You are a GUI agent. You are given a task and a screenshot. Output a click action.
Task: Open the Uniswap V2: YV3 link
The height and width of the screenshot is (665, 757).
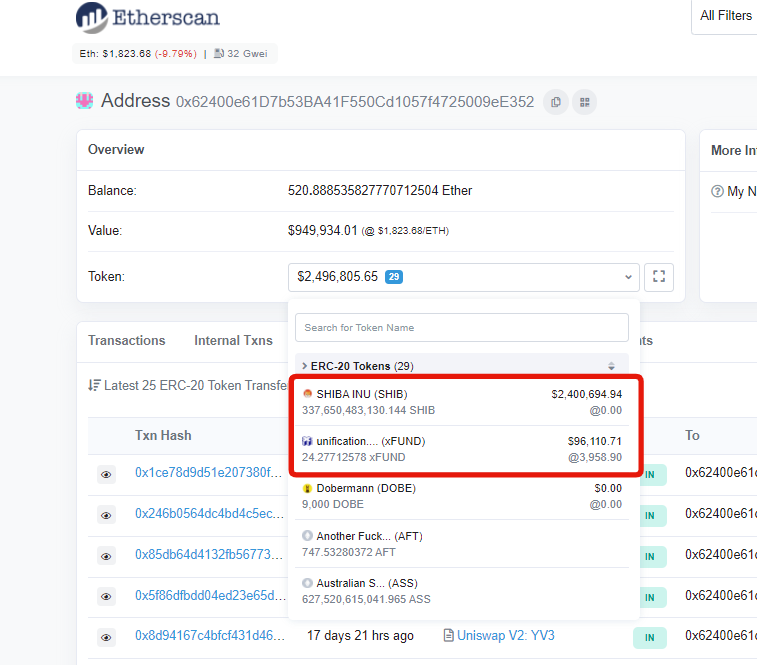[x=505, y=636]
